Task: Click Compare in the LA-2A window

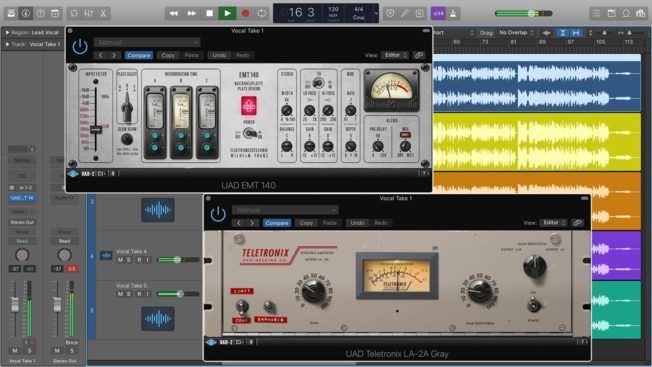Action: [x=277, y=223]
